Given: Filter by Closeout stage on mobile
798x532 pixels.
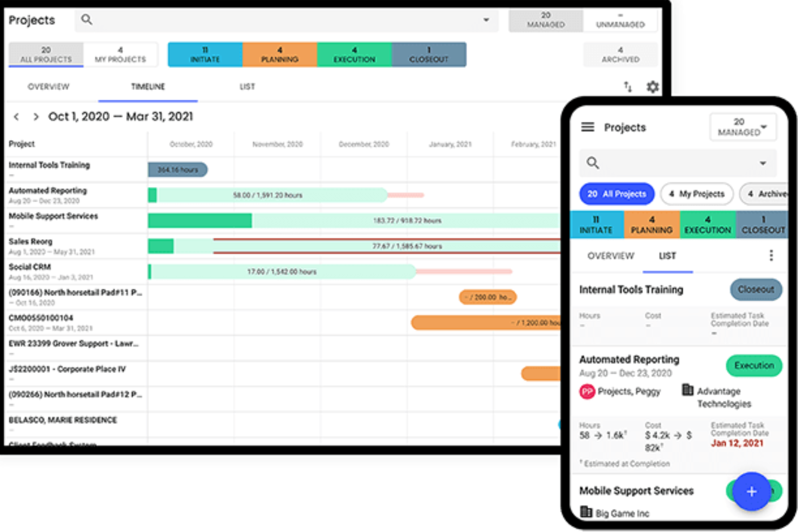Looking at the screenshot, I should click(x=762, y=225).
